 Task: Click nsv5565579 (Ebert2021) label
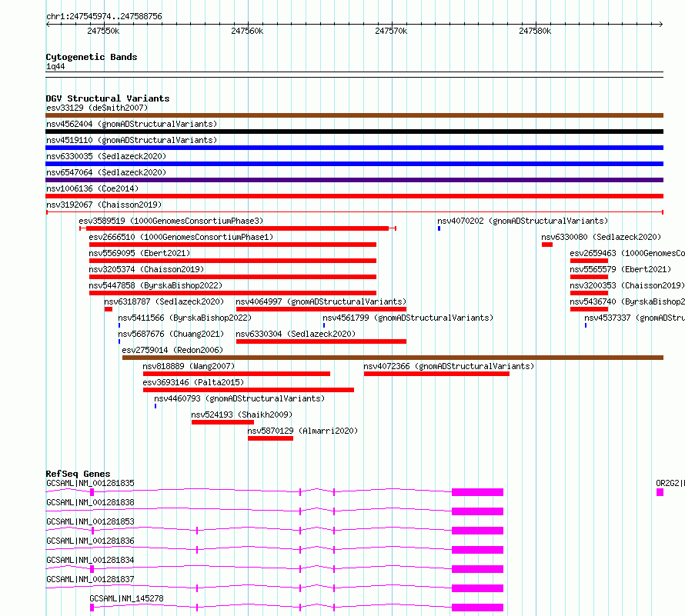pos(620,269)
